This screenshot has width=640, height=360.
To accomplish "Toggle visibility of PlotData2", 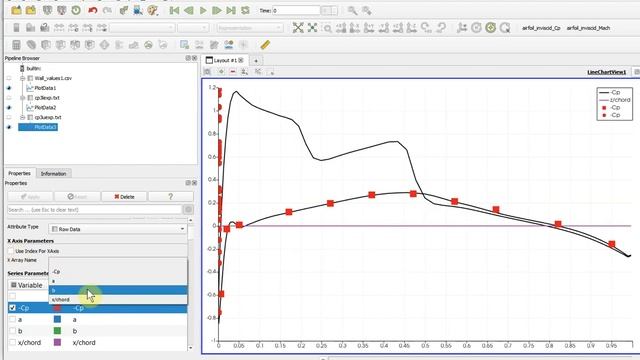I will (x=9, y=108).
